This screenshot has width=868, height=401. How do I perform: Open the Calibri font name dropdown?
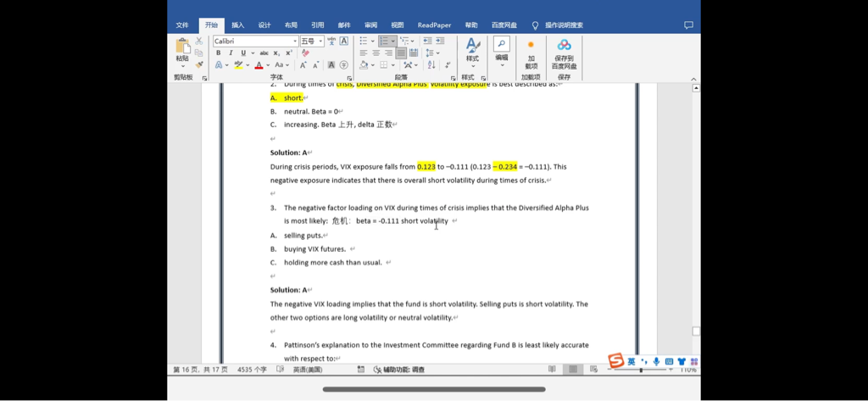295,41
